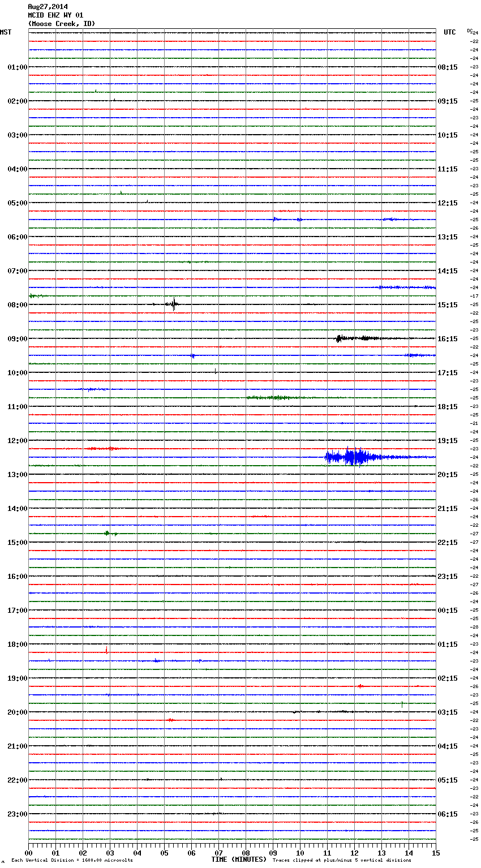Click minute 08 on the bottom axis
Viewport: 481px width, 868px height.
tap(246, 853)
